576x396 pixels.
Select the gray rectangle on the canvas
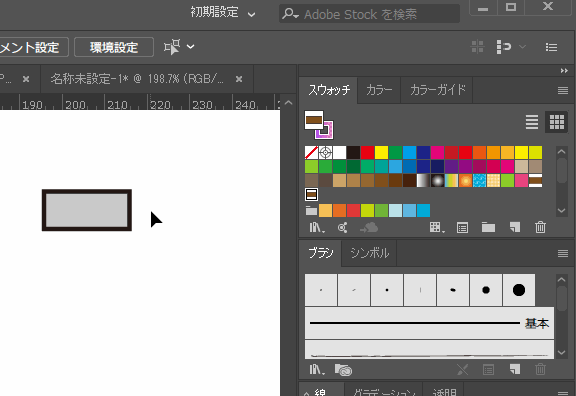pos(87,210)
